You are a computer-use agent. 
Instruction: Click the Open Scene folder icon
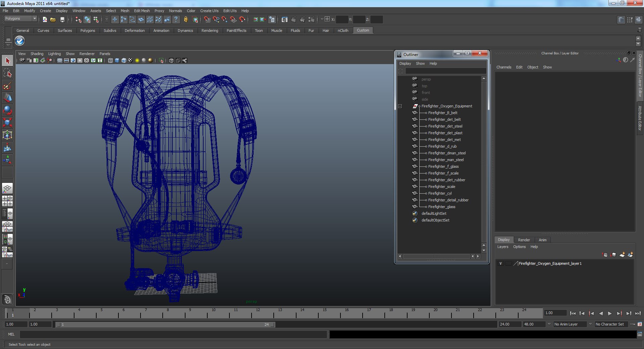[53, 20]
